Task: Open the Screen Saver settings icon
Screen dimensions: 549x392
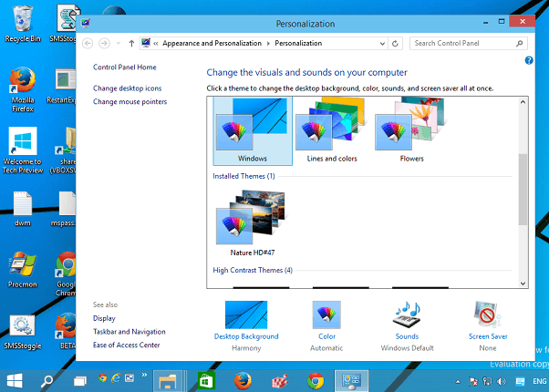Action: pyautogui.click(x=488, y=315)
